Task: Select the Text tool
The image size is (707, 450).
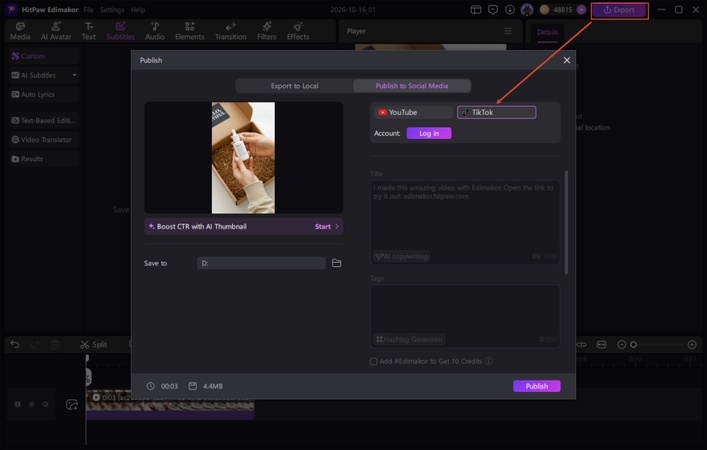Action: click(x=89, y=31)
